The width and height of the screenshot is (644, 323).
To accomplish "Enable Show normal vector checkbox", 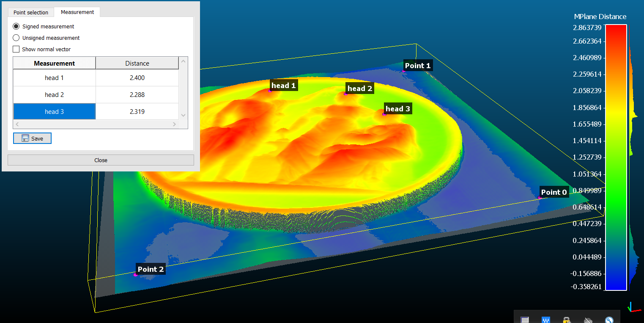I will click(x=16, y=49).
